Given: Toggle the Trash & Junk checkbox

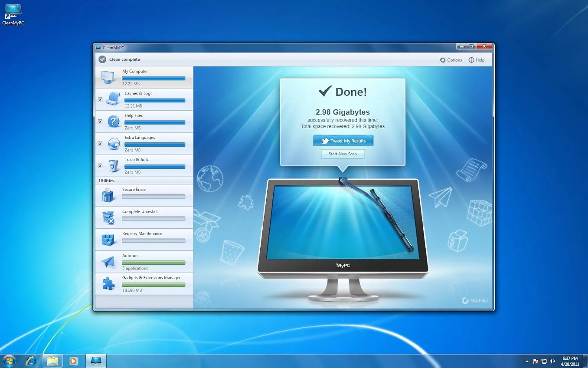Looking at the screenshot, I should pyautogui.click(x=100, y=166).
